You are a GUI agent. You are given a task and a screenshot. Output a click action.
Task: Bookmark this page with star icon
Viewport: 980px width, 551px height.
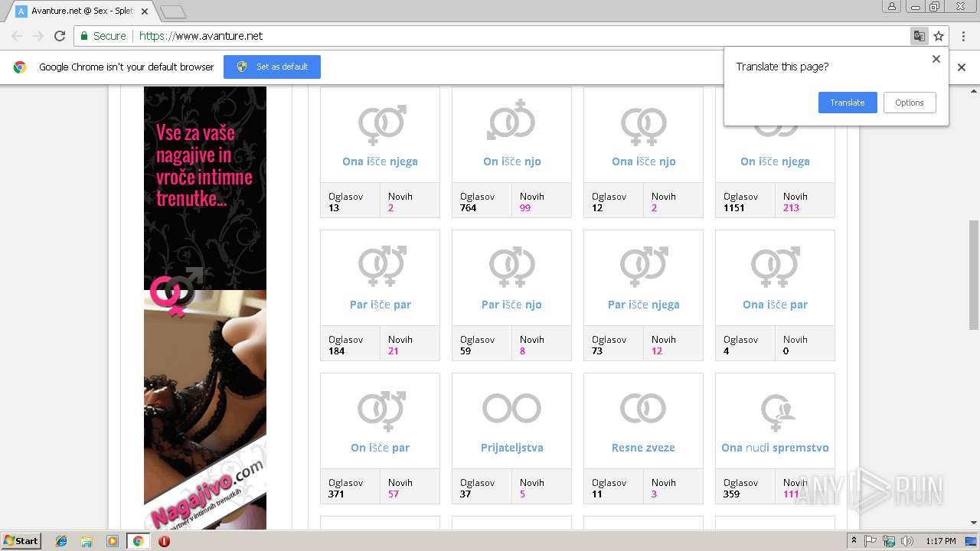tap(939, 36)
